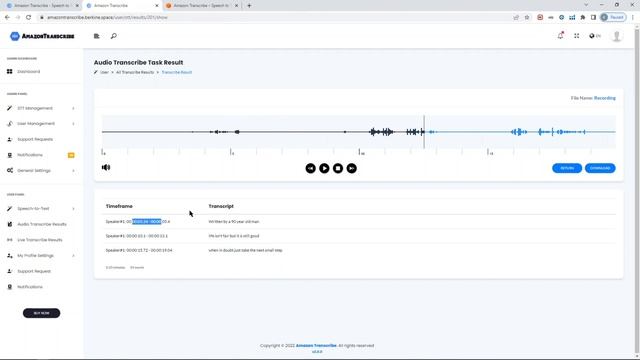Expand STT Management in the sidebar

tap(41, 108)
